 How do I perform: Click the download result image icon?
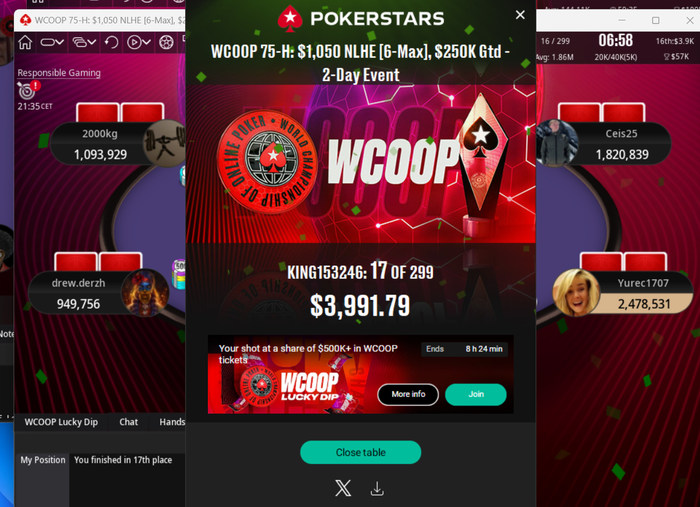coord(377,489)
